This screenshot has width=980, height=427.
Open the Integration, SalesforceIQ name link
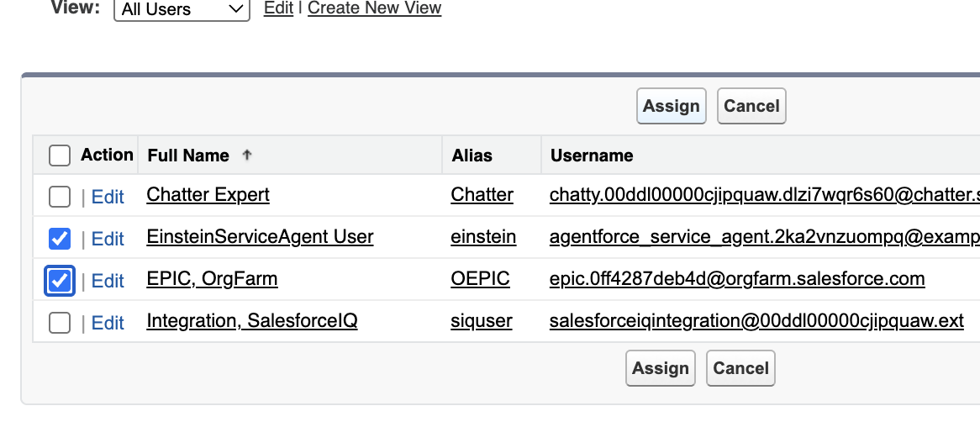coord(251,321)
